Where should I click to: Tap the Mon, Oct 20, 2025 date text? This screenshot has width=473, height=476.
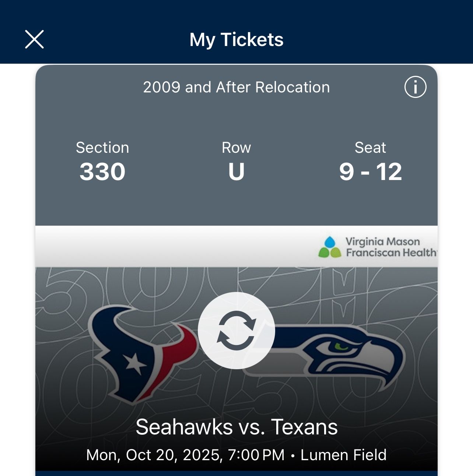(x=155, y=455)
